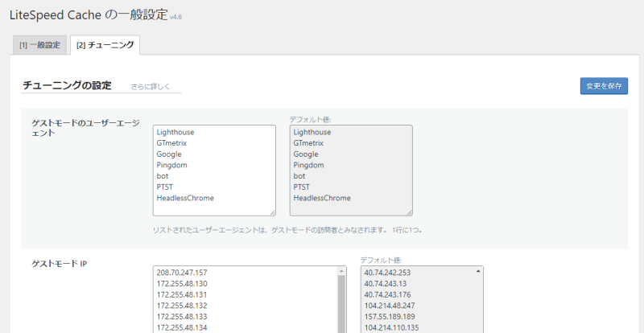Click Pingdom in the editable user agent list

(173, 165)
